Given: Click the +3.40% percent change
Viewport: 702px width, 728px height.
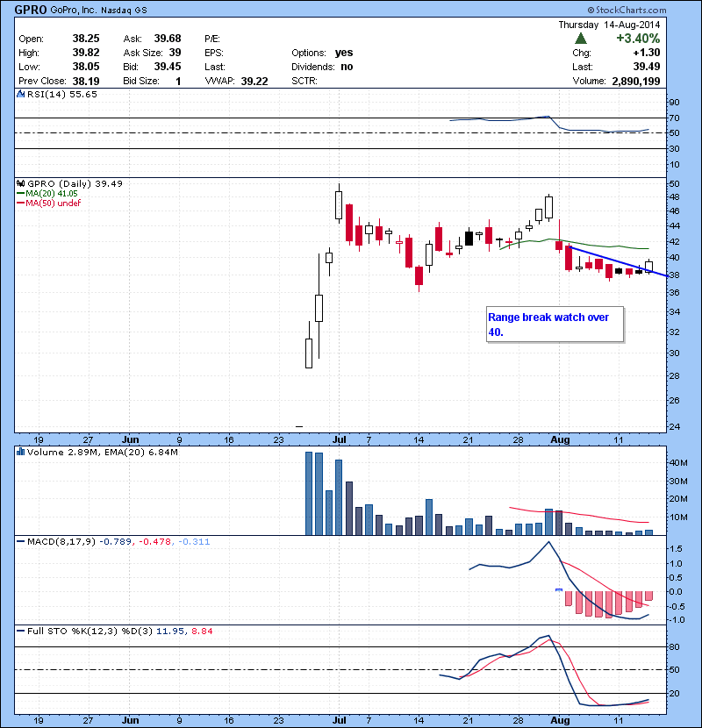Looking at the screenshot, I should (638, 38).
